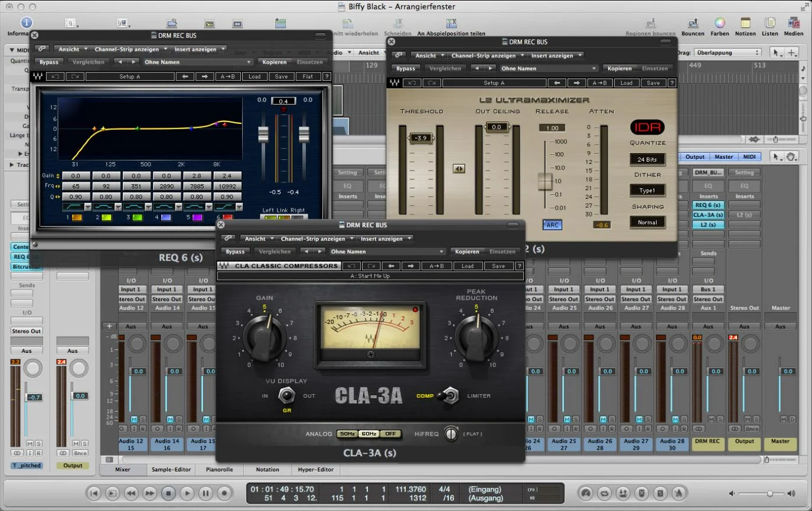
Task: Flip the COMP/LIMITER switch on the CLA-3A
Action: pyautogui.click(x=451, y=395)
